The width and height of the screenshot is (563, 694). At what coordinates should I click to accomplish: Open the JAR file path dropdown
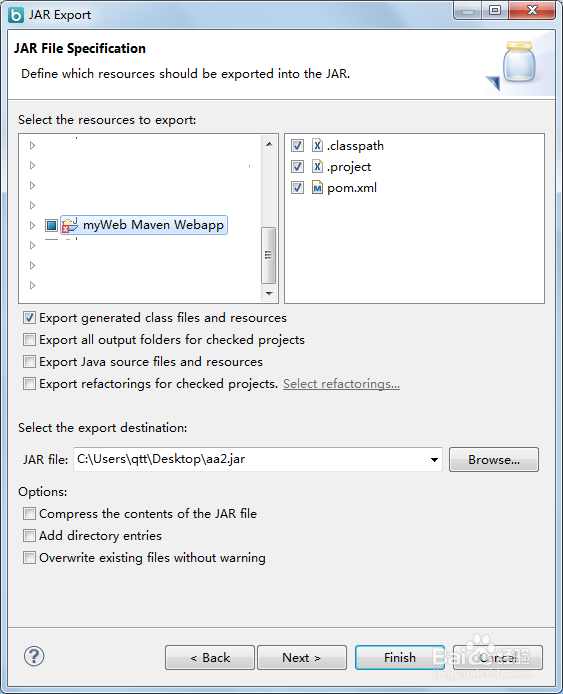pyautogui.click(x=434, y=459)
